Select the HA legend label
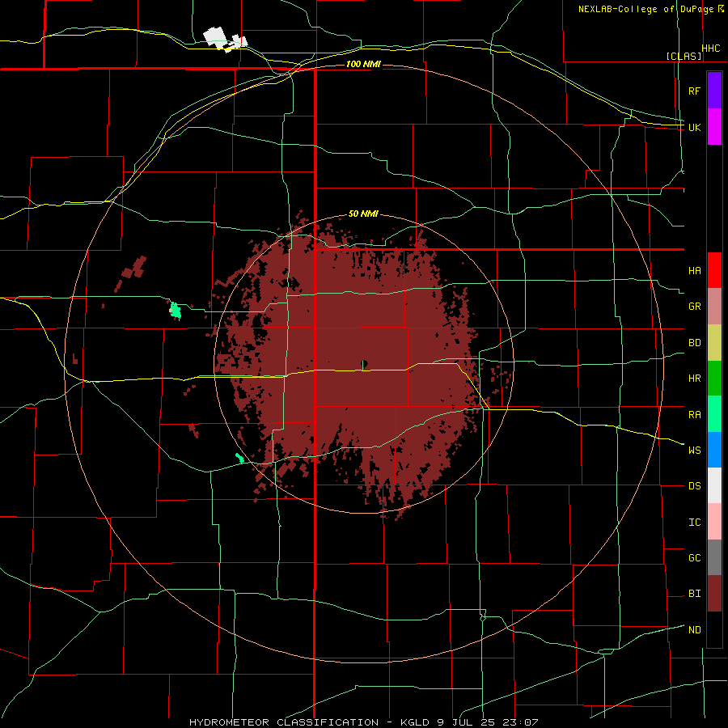This screenshot has height=728, width=728. click(x=695, y=270)
